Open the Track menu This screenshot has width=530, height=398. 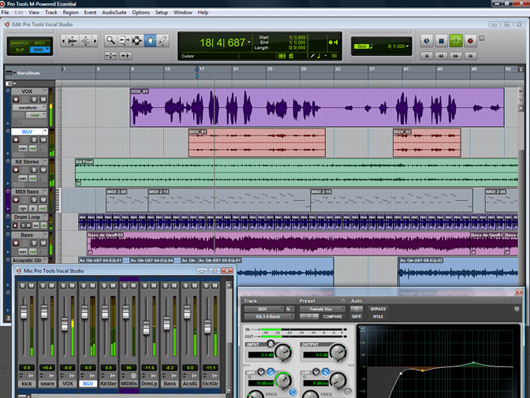click(51, 13)
